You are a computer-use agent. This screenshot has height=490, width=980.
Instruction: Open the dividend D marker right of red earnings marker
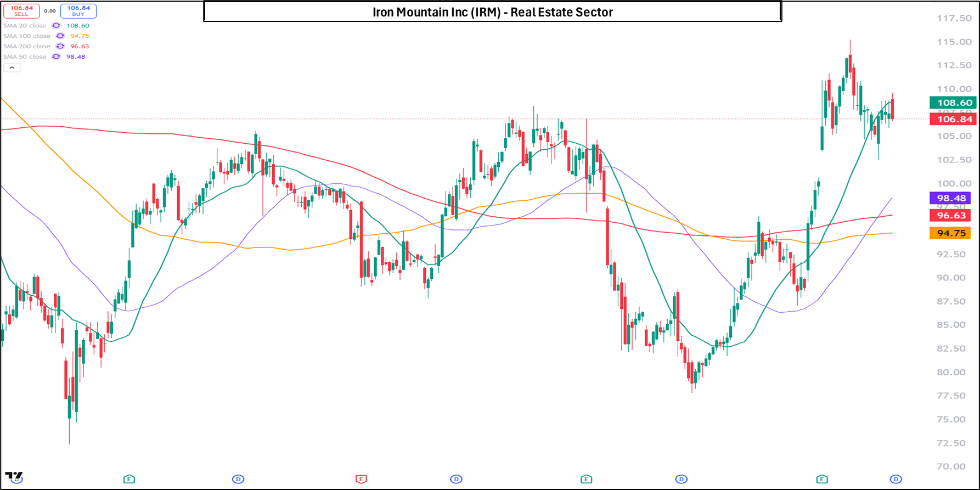456,479
